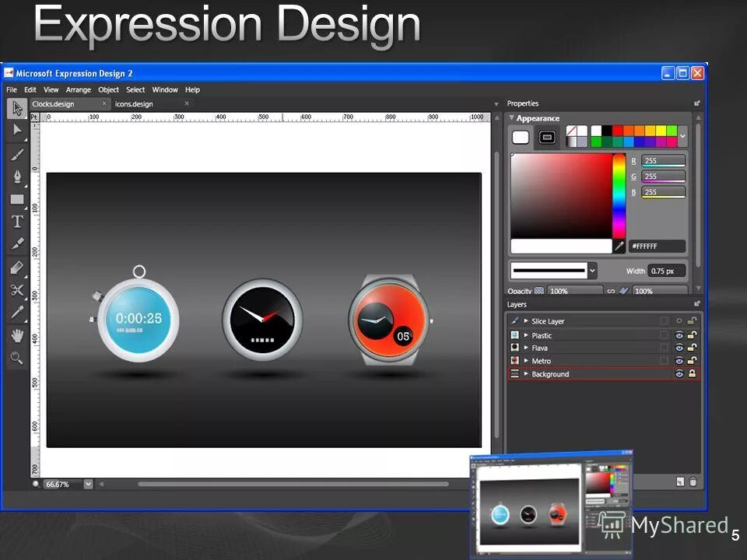Switch to the icons.design tab
This screenshot has height=560, width=747.
tap(135, 103)
